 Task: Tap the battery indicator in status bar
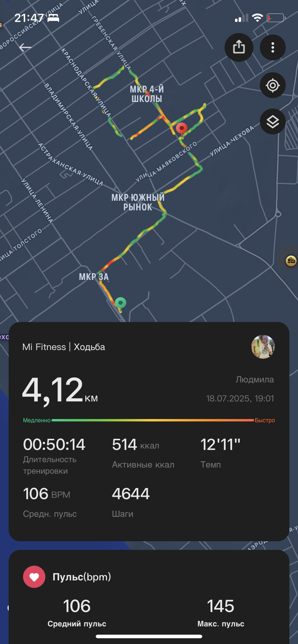tap(276, 18)
